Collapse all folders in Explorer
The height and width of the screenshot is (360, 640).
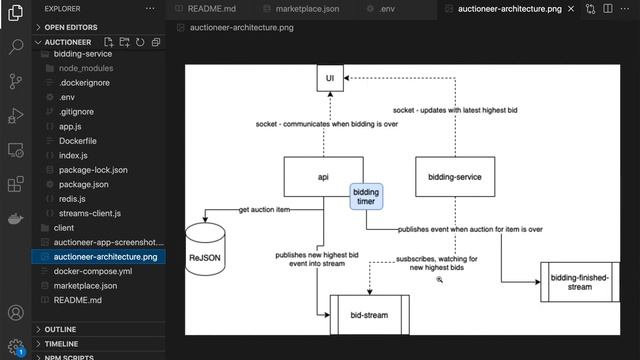156,42
